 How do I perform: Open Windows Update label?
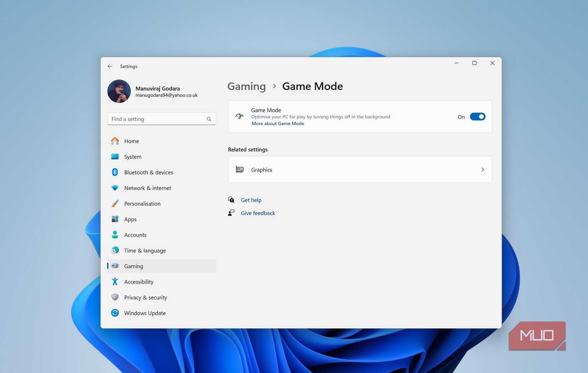pos(145,313)
